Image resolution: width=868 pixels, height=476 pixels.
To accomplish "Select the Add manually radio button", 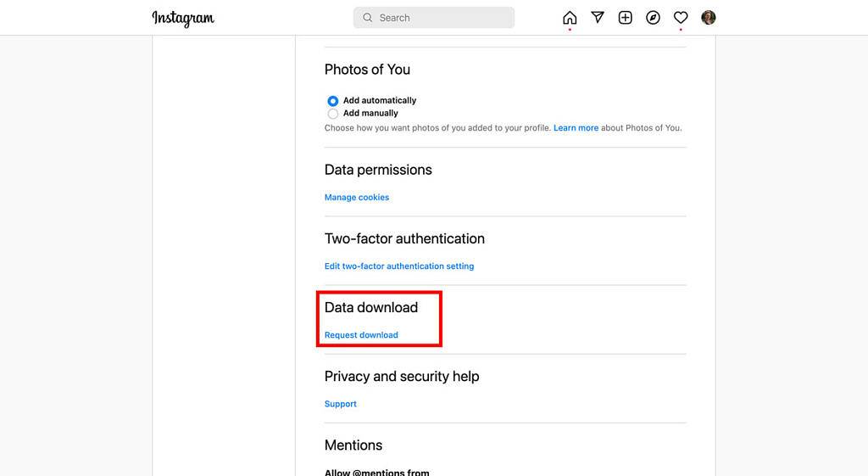I will tap(333, 114).
